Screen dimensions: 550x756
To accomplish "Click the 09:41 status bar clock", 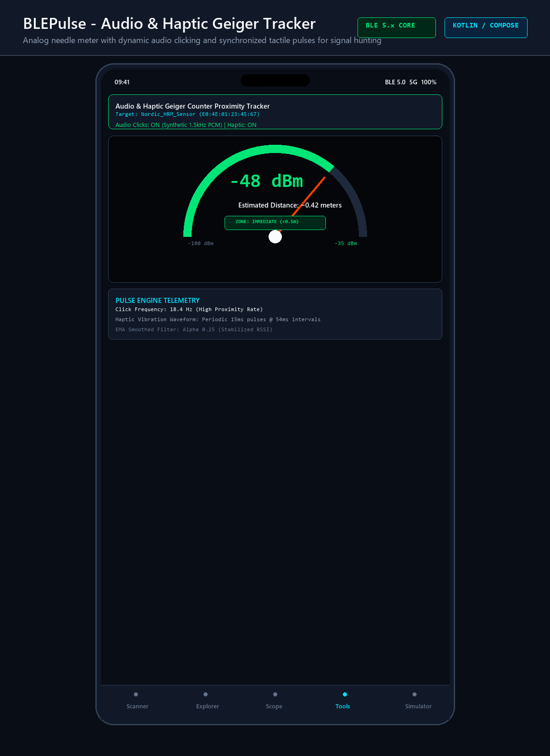I will coord(122,82).
